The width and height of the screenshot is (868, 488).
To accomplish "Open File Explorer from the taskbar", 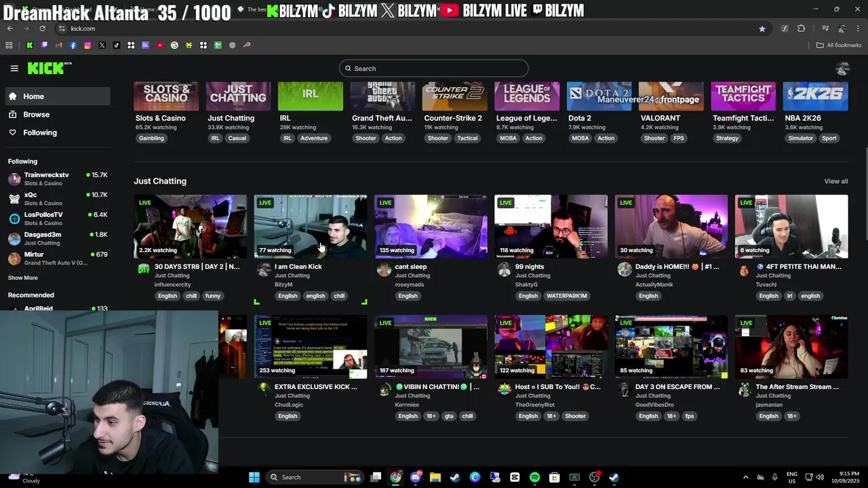I will (x=435, y=477).
